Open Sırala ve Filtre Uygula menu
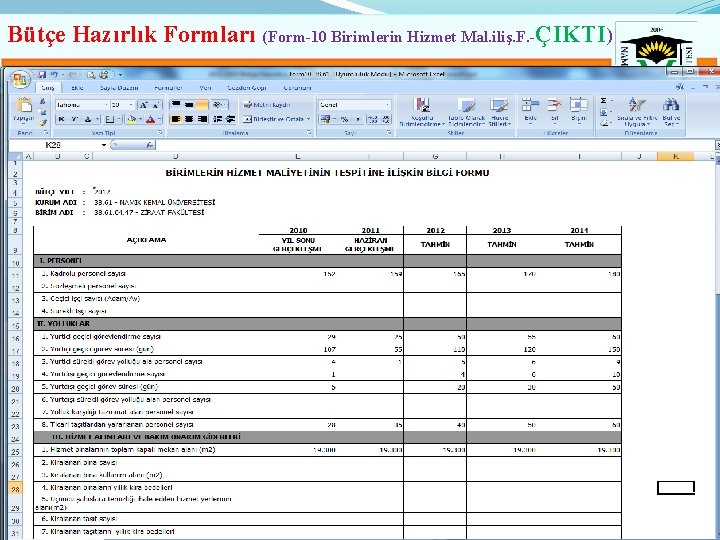The image size is (720, 540). click(x=637, y=112)
